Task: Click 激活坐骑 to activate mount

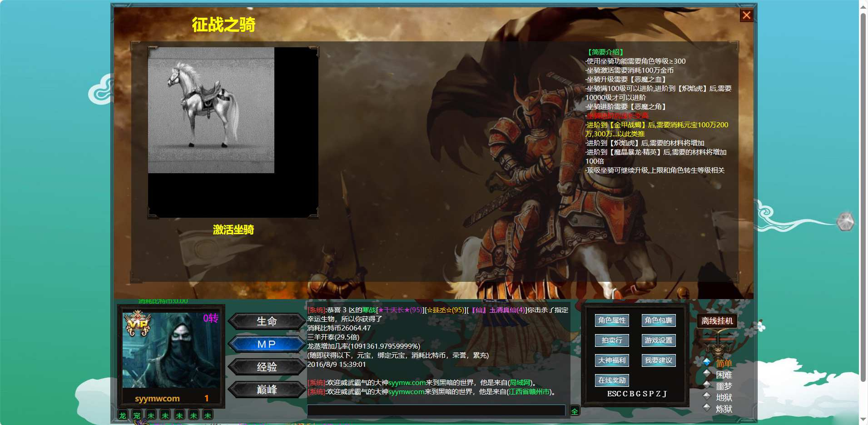Action: [x=233, y=230]
